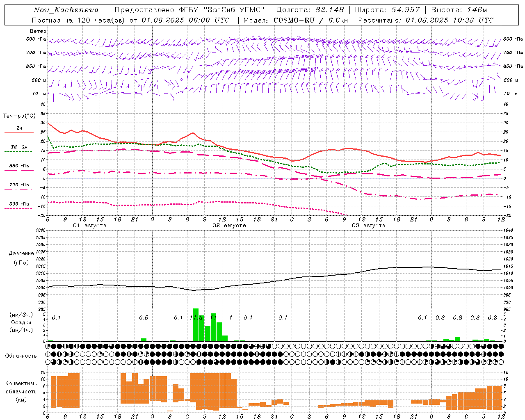The height and width of the screenshot is (420, 525).
Task: Click the 'Давление' pressure panel label
Action: click(21, 253)
